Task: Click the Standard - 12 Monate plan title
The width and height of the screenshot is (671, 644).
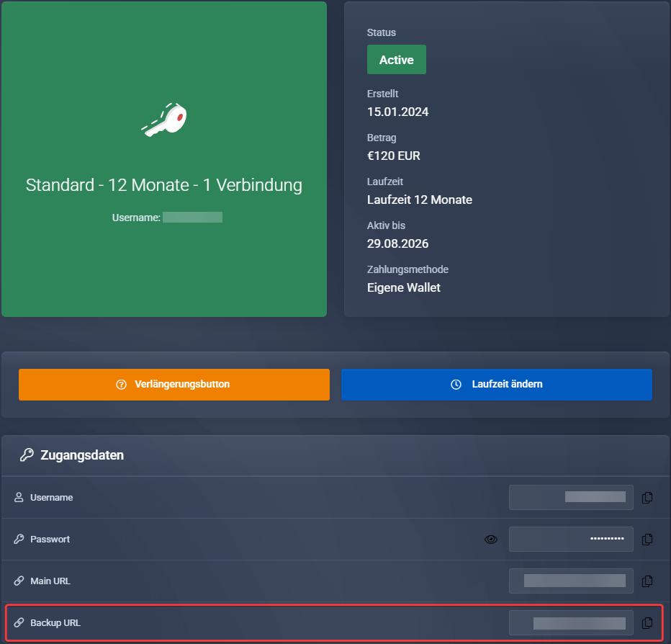Action: click(163, 185)
